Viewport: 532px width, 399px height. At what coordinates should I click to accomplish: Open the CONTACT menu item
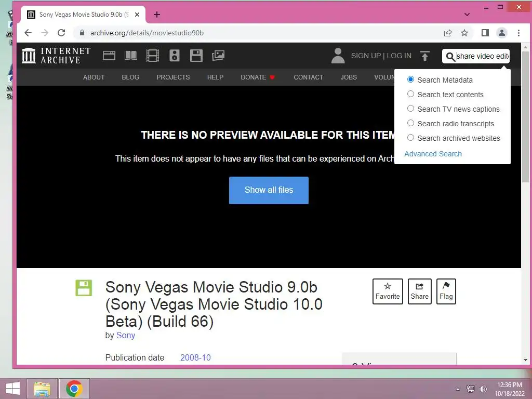click(x=309, y=77)
